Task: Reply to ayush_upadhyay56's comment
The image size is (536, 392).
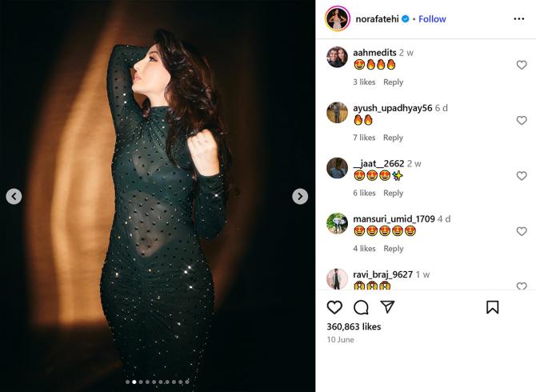Action: (393, 138)
